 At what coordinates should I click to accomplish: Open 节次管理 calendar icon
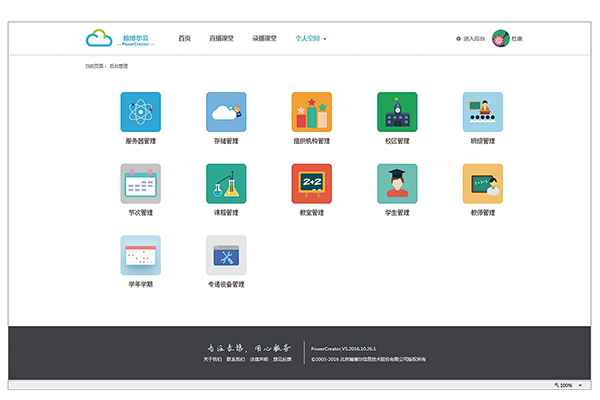140,184
